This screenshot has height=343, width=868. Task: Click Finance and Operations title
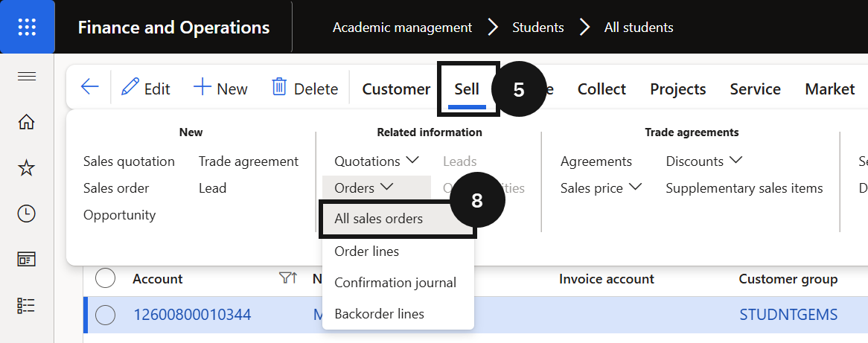[x=173, y=27]
